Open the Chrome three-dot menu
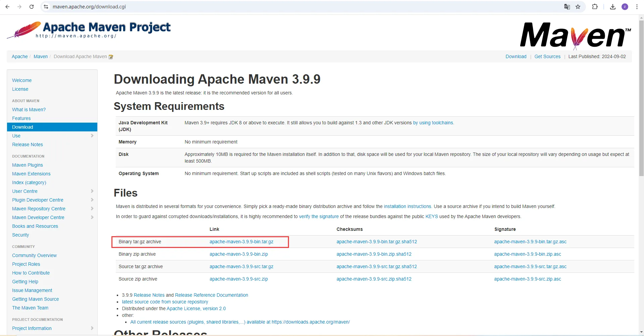Screen dimensions: 644x336 pos(637,7)
